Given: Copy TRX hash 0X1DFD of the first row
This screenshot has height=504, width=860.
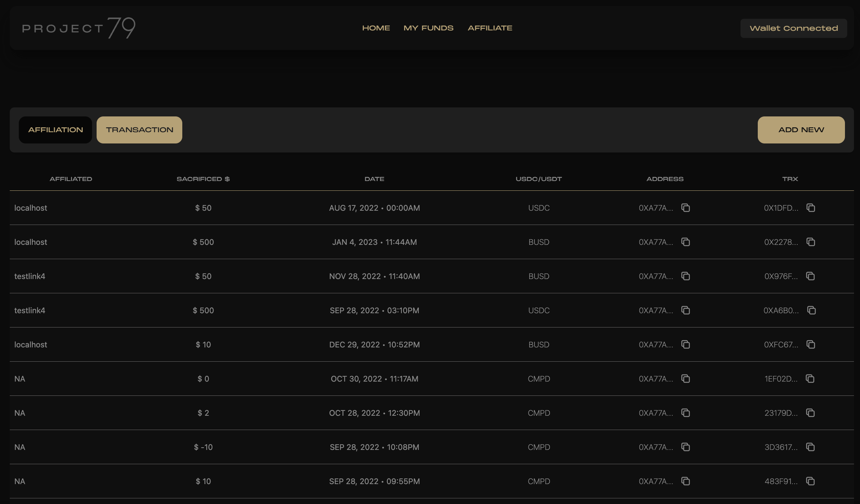Looking at the screenshot, I should 811,208.
